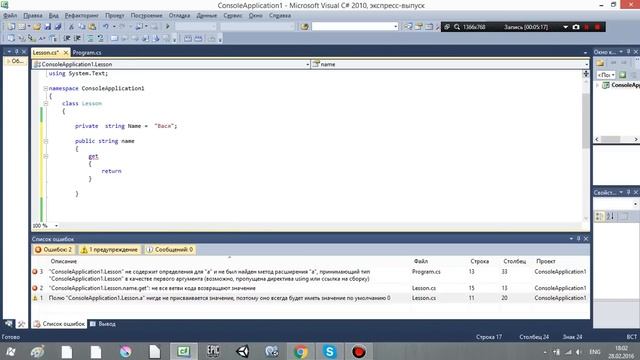Save the current file with Save icon
The width and height of the screenshot is (640, 360).
pyautogui.click(x=47, y=27)
